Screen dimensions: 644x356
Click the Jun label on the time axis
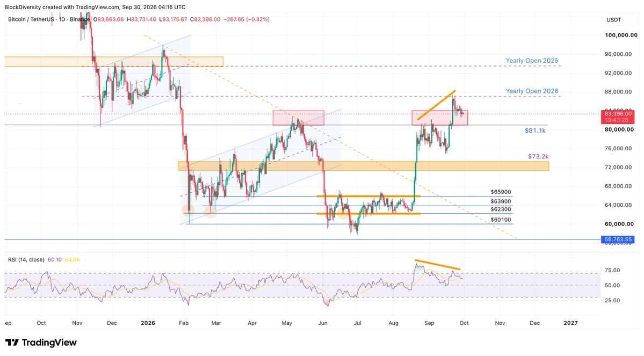click(x=323, y=323)
